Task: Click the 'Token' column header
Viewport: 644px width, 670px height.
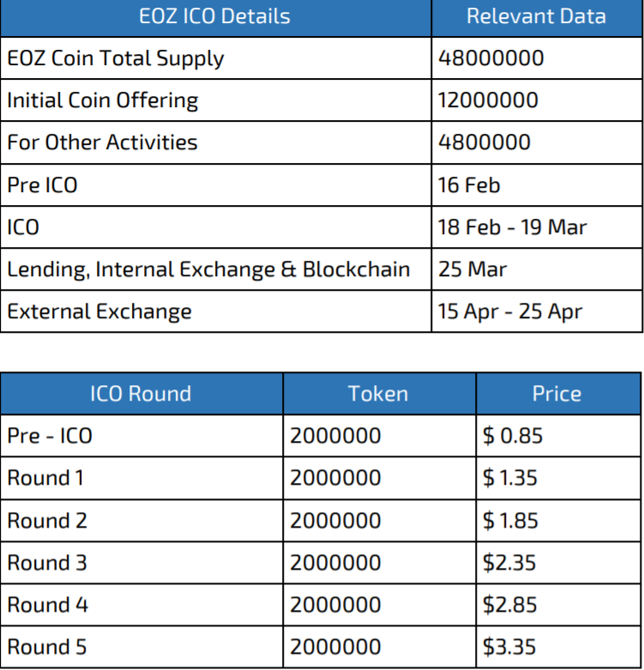Action: 378,394
